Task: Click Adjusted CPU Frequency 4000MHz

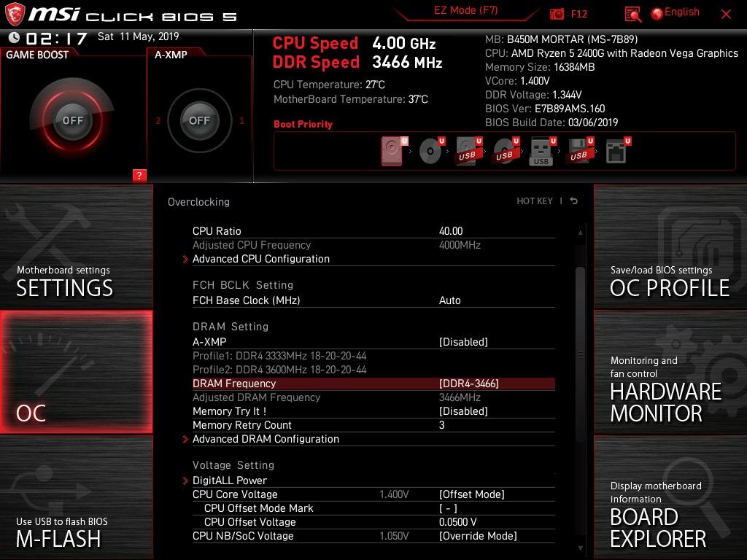Action: [373, 245]
